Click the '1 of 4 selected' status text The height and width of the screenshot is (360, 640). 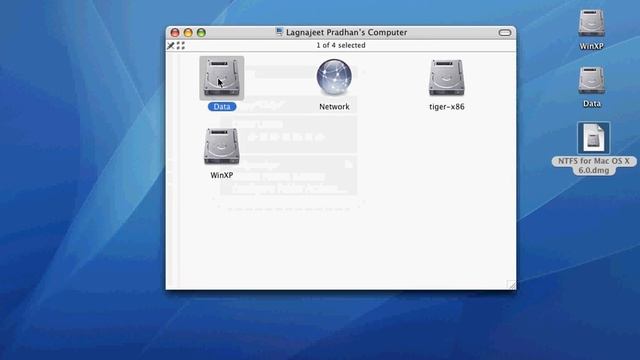(341, 45)
